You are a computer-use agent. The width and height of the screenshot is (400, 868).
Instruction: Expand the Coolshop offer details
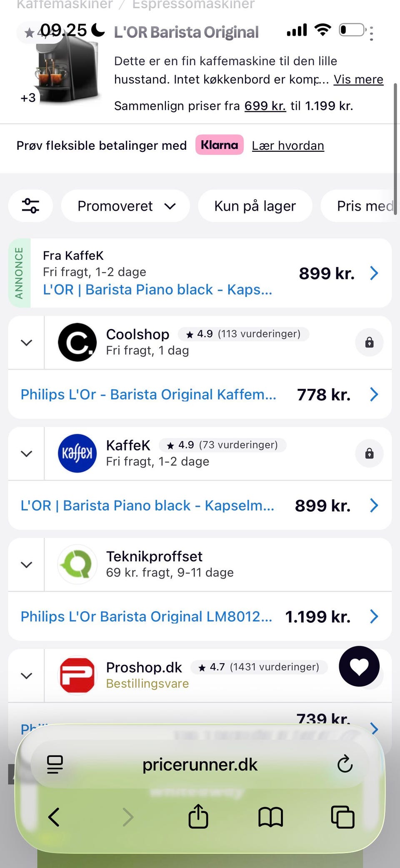coord(27,342)
